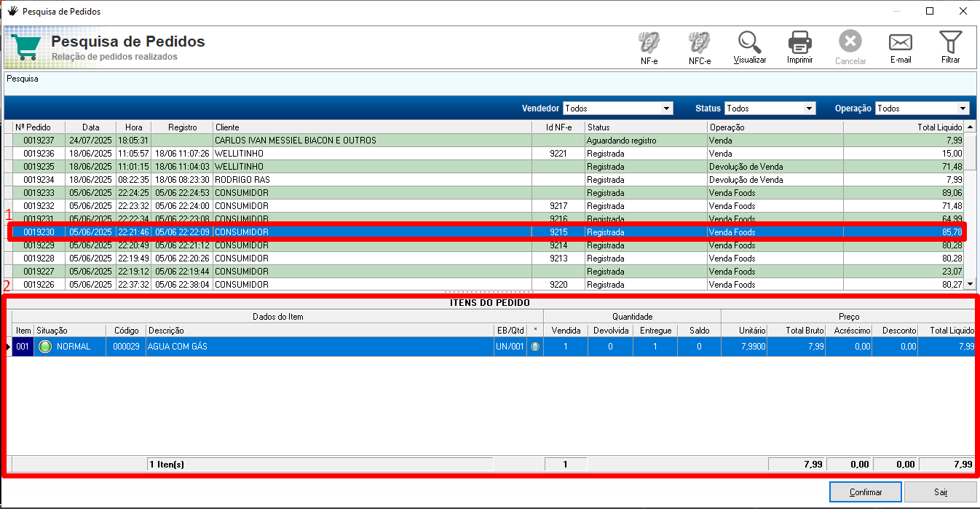The height and width of the screenshot is (509, 980).
Task: Click the Total Liquido column header
Action: point(903,127)
